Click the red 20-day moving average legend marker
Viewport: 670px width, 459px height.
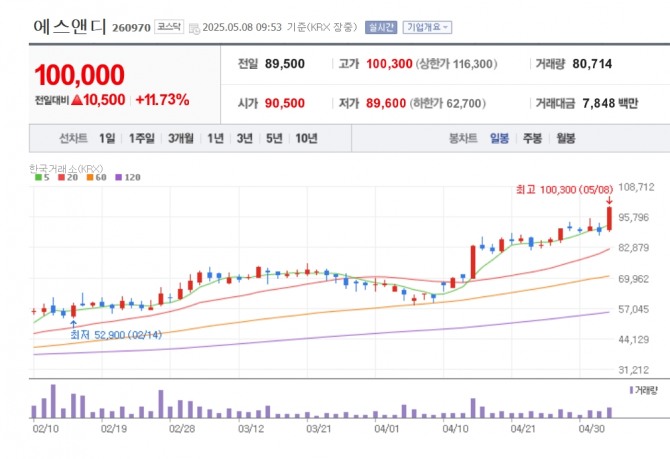click(62, 177)
